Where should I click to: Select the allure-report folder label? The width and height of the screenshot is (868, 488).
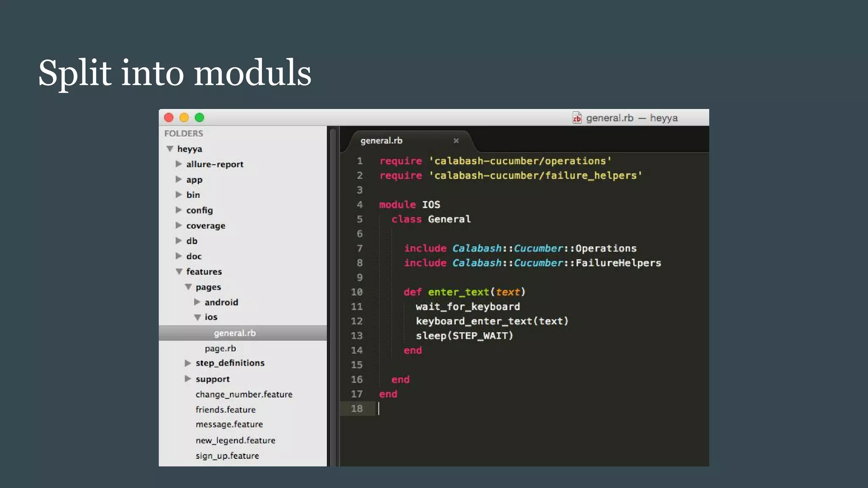215,164
